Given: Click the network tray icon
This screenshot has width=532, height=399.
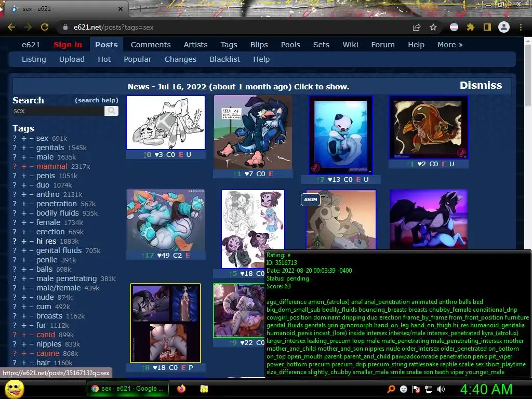Looking at the screenshot, I should coord(429,389).
